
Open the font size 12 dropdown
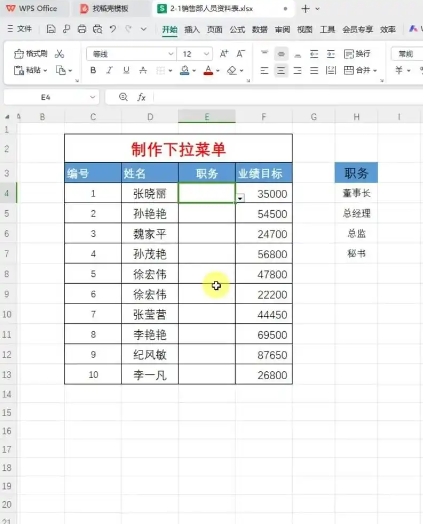coord(206,54)
